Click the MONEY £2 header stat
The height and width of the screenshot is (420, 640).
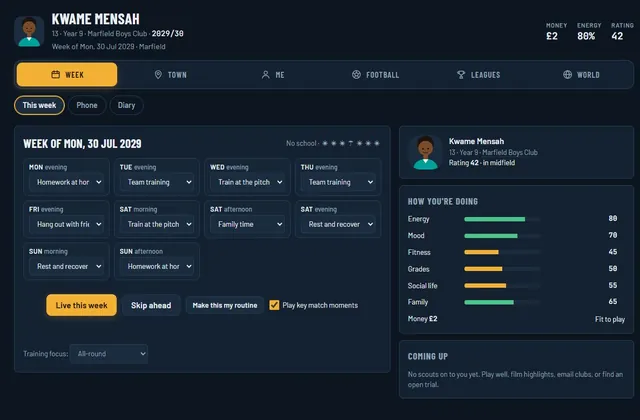(x=556, y=32)
